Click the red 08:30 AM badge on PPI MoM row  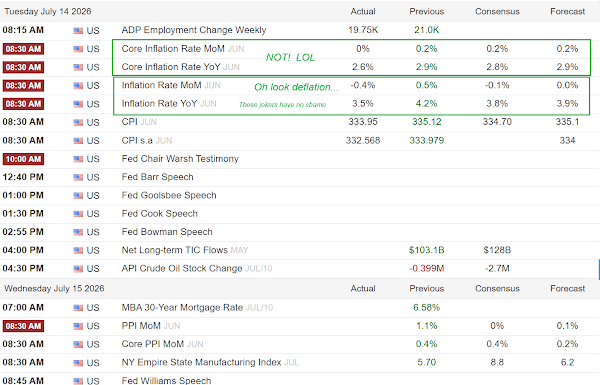pos(23,326)
